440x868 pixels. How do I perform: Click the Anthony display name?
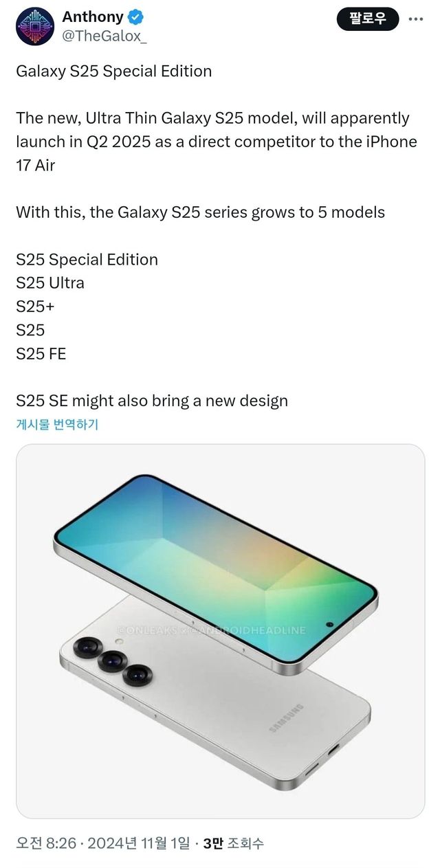pyautogui.click(x=93, y=16)
